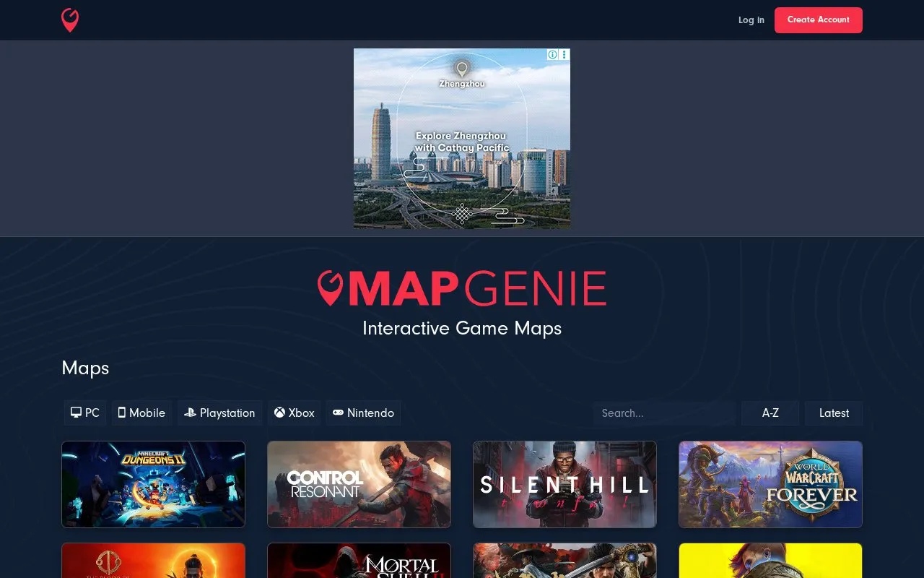924x578 pixels.
Task: Click the Log In link
Action: [751, 20]
